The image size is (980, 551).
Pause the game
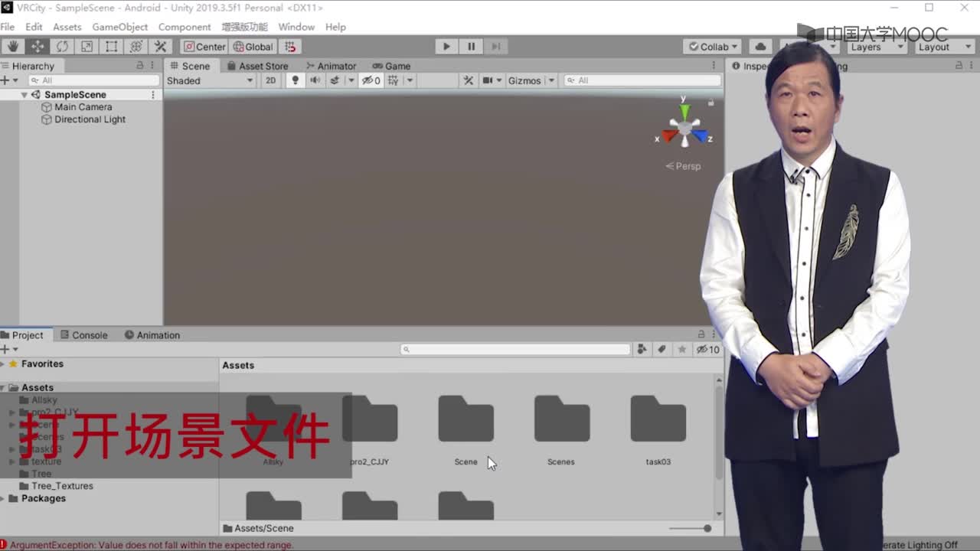[x=471, y=47]
